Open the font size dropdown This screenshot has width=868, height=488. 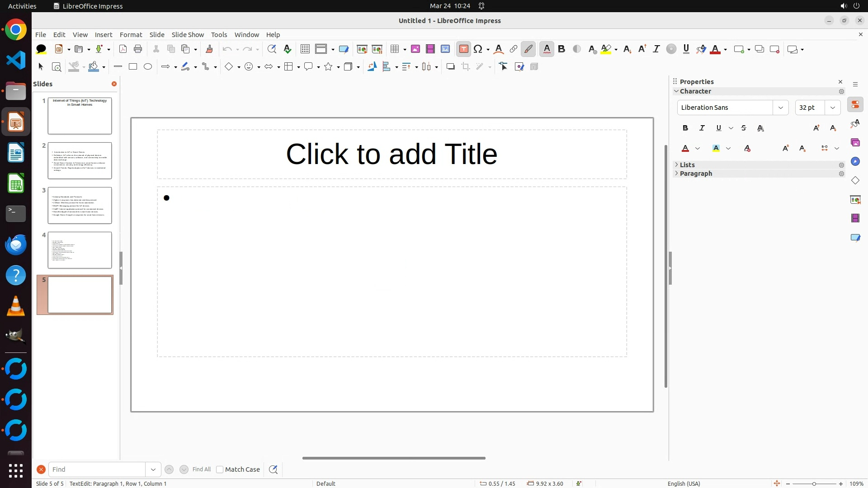click(x=833, y=108)
